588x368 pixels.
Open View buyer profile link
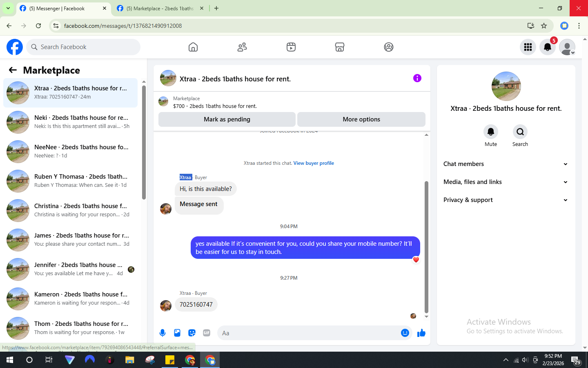pyautogui.click(x=314, y=163)
